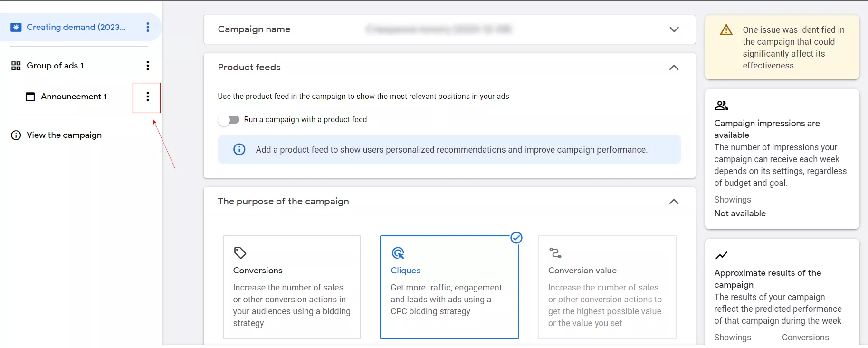Select the Conversions campaign purpose card
This screenshot has height=348, width=868.
pyautogui.click(x=292, y=287)
